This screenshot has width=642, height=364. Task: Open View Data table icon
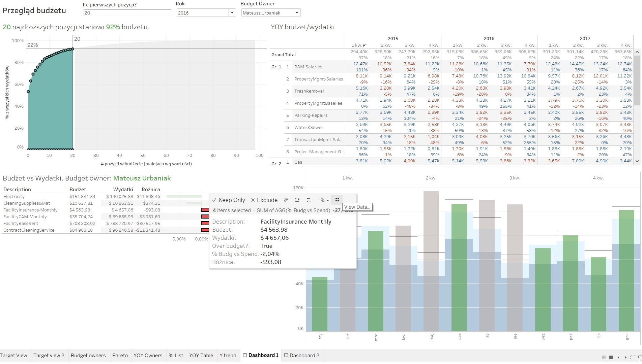(337, 200)
